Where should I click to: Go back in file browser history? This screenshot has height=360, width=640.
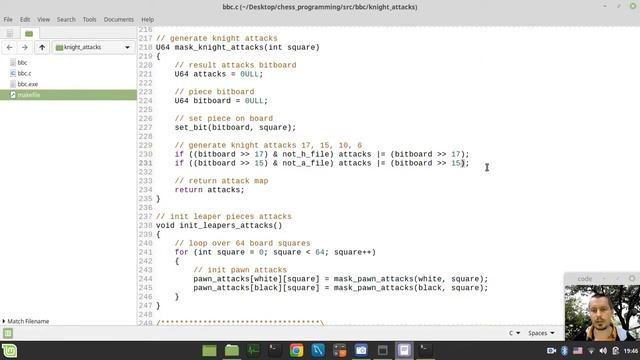pyautogui.click(x=9, y=47)
